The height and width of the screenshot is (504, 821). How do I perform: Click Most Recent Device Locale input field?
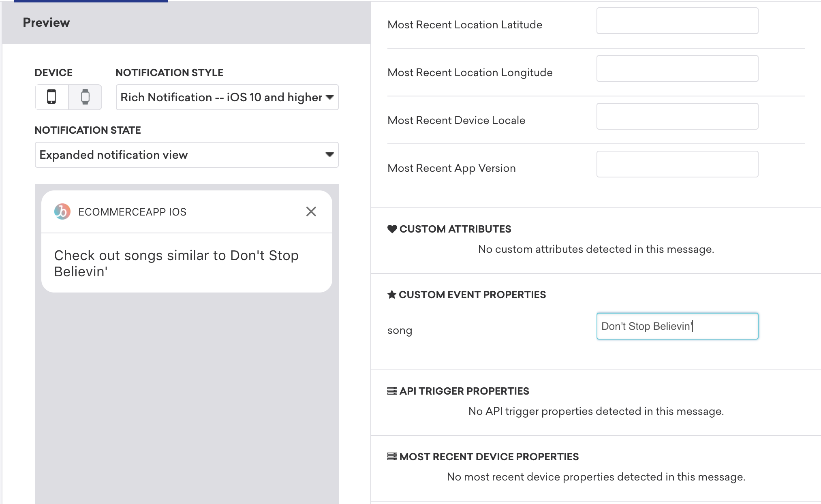(677, 120)
